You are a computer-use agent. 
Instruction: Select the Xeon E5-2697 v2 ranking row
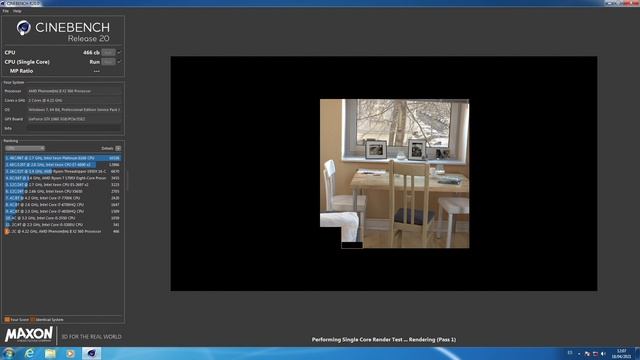click(x=62, y=184)
